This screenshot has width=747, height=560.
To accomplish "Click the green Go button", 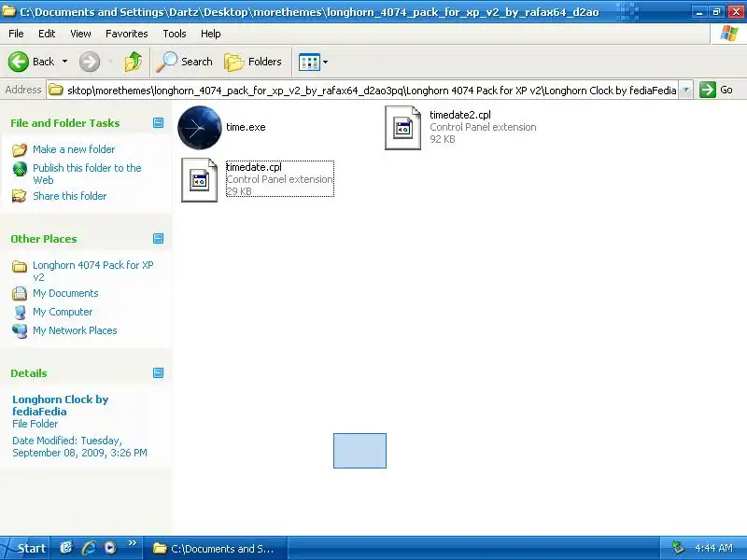I will click(x=716, y=90).
